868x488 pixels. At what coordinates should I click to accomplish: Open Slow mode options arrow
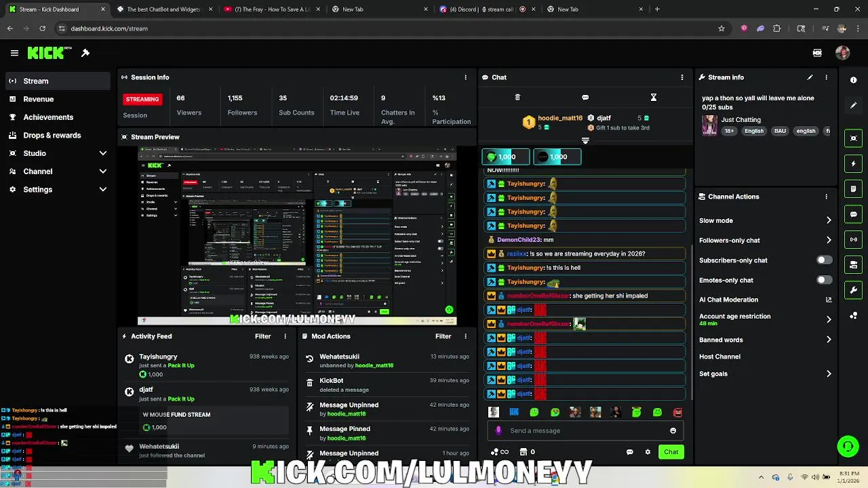[829, 220]
